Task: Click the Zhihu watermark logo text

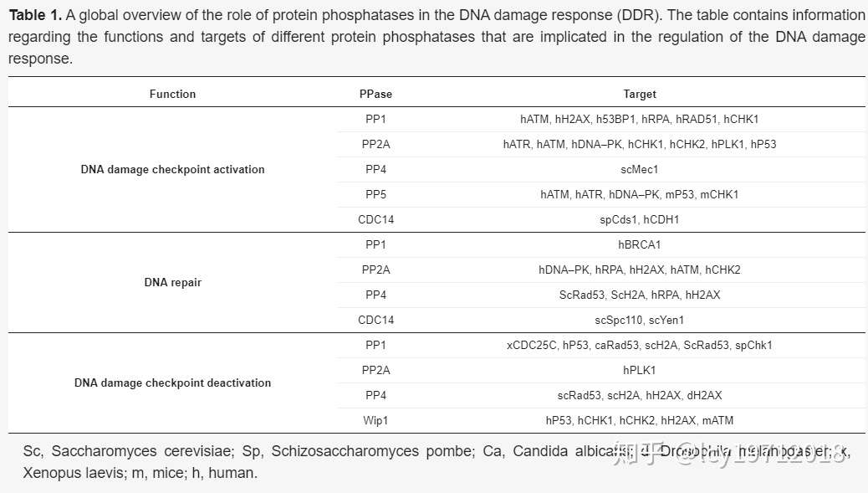Action: click(638, 453)
